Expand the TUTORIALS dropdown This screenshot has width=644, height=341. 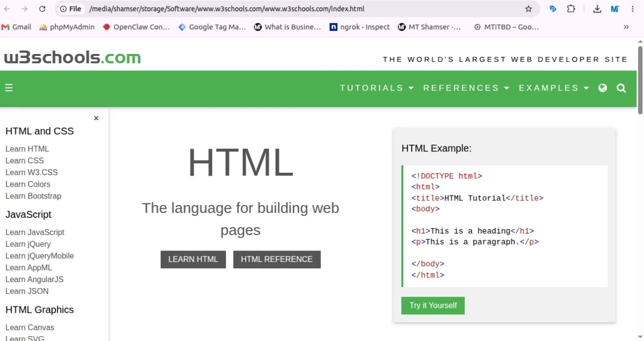point(376,88)
